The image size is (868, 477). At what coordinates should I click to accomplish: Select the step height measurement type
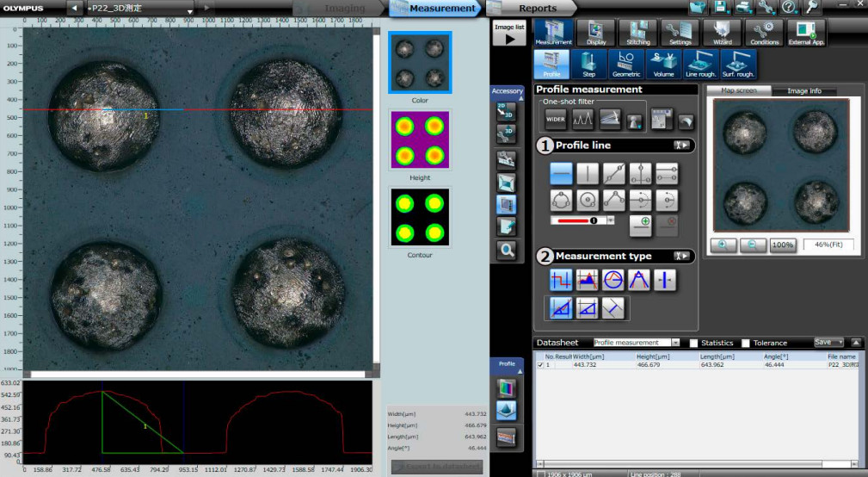pyautogui.click(x=561, y=281)
